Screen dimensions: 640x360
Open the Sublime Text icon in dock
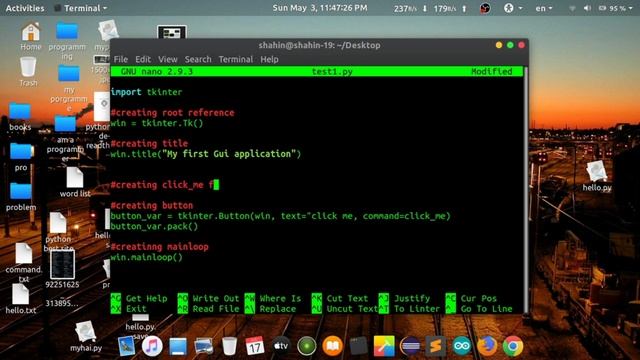436,346
